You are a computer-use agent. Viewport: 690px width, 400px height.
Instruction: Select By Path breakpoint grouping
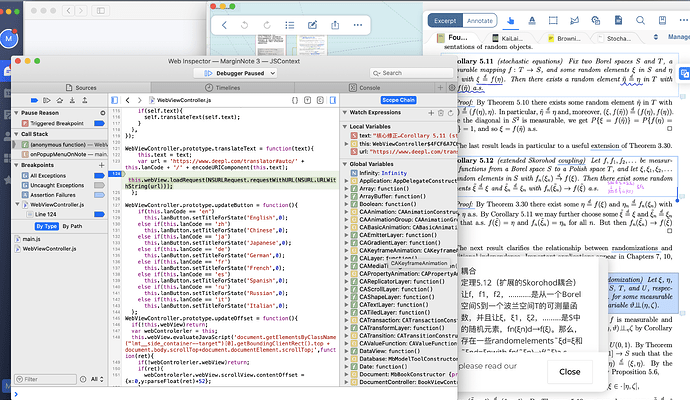tap(72, 226)
